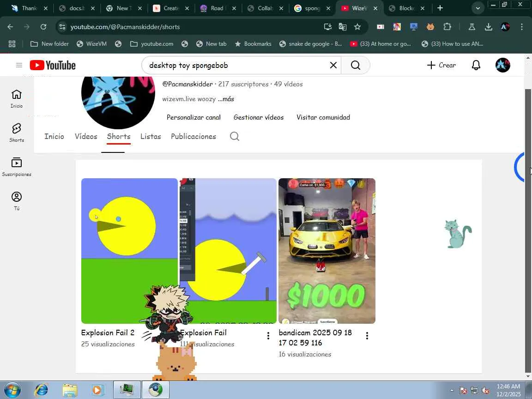Go to Inicio in the sidebar
The height and width of the screenshot is (399, 532).
pos(16,99)
